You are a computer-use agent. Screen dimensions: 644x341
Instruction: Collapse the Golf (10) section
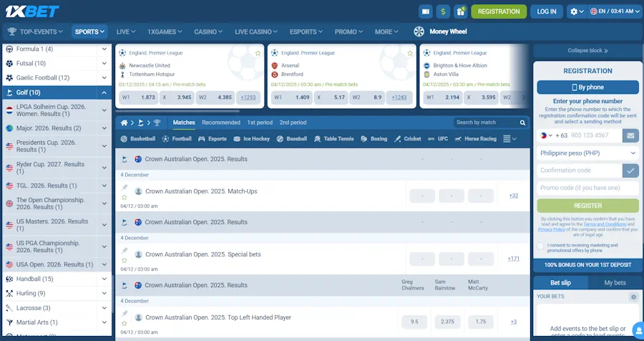104,92
